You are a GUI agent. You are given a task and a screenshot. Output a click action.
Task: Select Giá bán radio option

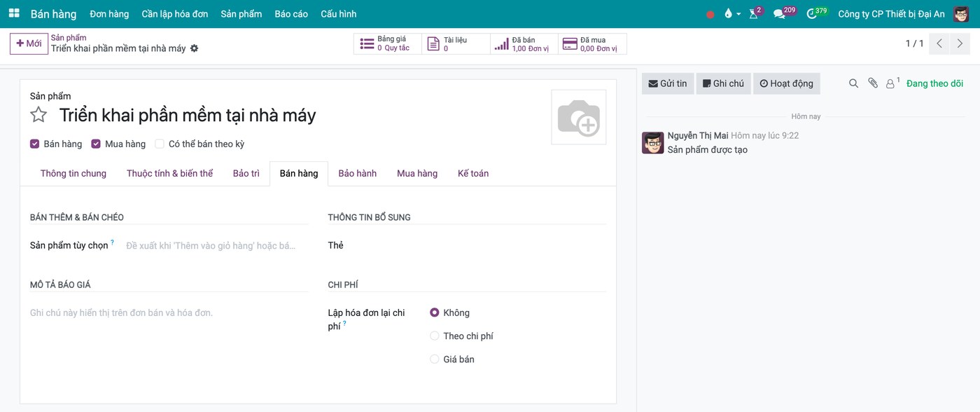click(x=435, y=359)
